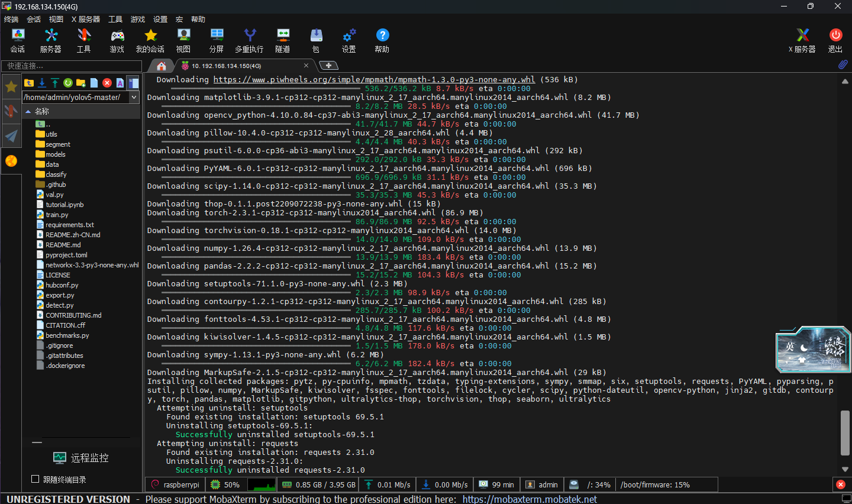This screenshot has height=504, width=852.
Task: Open the piwheels mpmath download URL
Action: (374, 79)
